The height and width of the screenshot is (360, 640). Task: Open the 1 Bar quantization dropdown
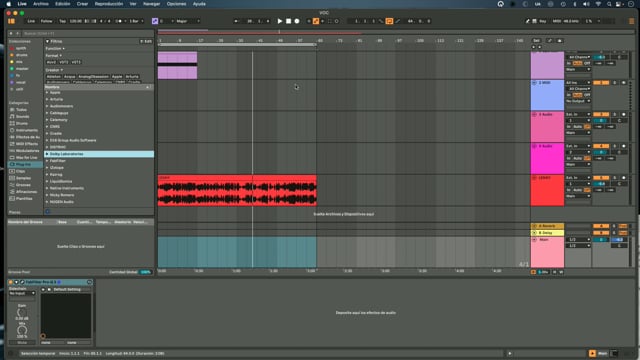tap(136, 21)
